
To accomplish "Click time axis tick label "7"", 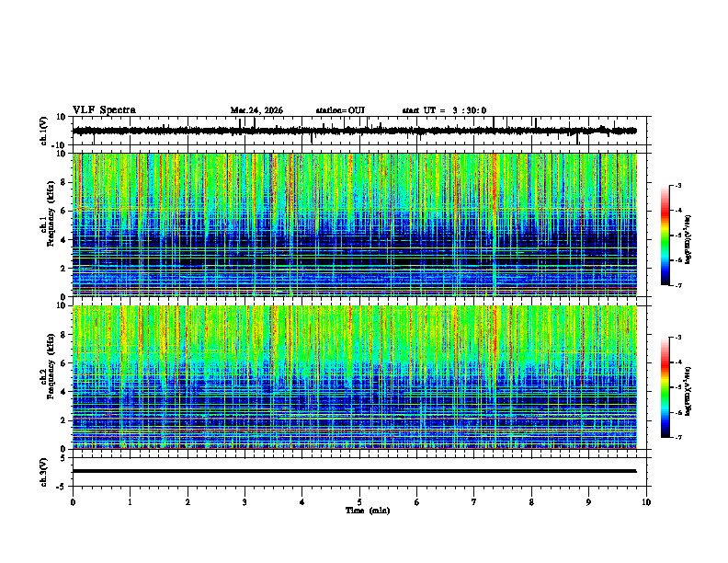I will [x=474, y=502].
